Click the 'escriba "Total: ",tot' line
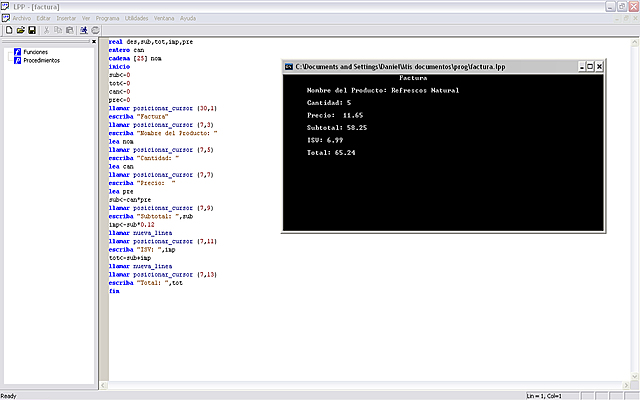Screen dimensions: 640x400 pos(146,283)
